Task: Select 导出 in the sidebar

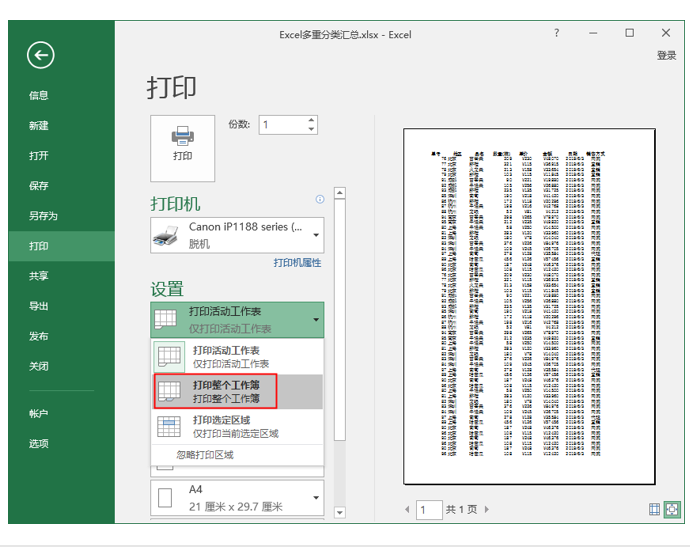Action: [39, 306]
